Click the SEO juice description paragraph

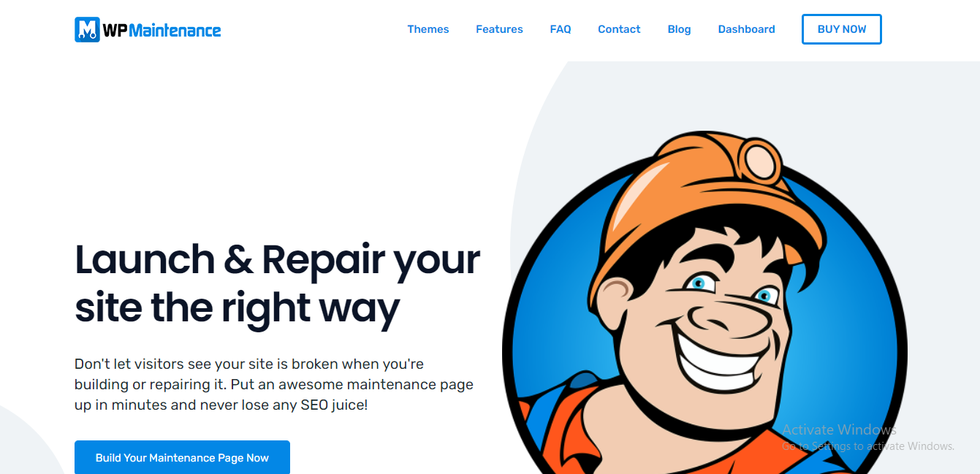pyautogui.click(x=274, y=383)
